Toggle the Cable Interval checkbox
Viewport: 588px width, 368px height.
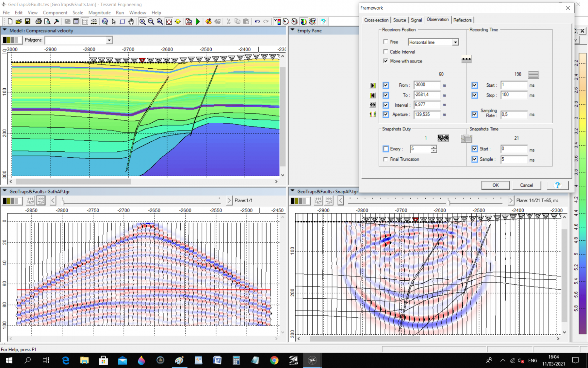coord(386,52)
